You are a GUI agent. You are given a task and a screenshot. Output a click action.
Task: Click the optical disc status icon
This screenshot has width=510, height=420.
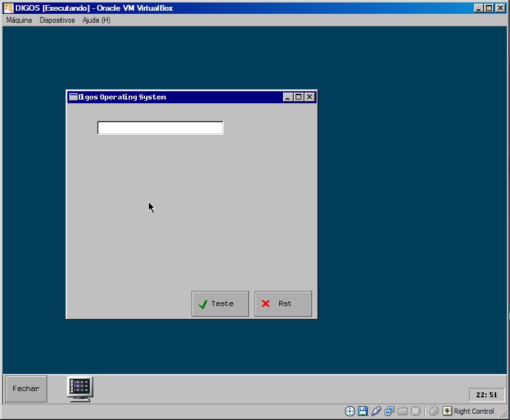350,411
